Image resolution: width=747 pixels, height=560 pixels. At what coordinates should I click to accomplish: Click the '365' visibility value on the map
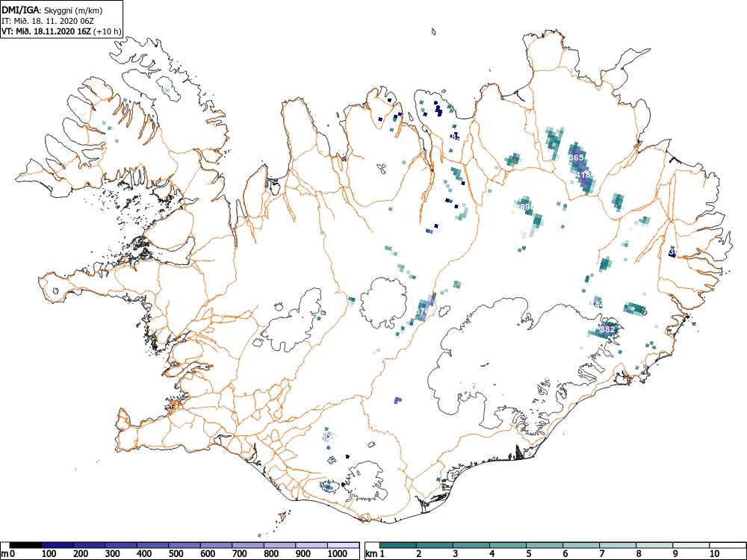577,157
